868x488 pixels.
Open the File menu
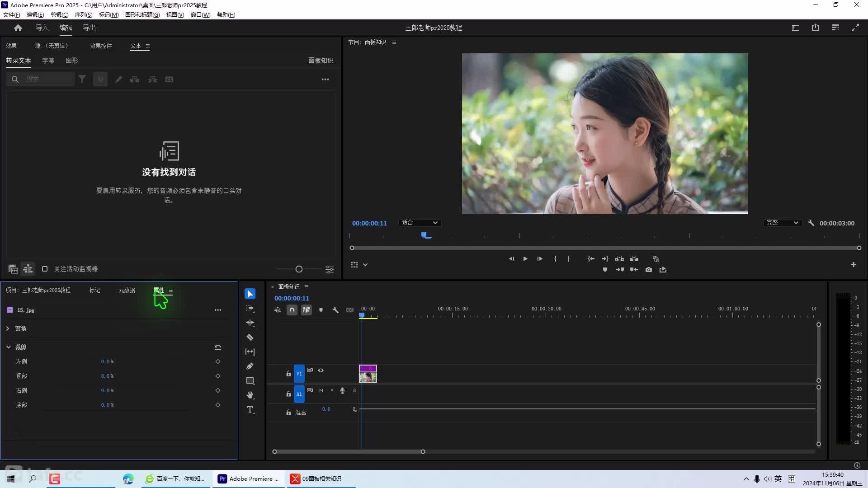click(12, 14)
